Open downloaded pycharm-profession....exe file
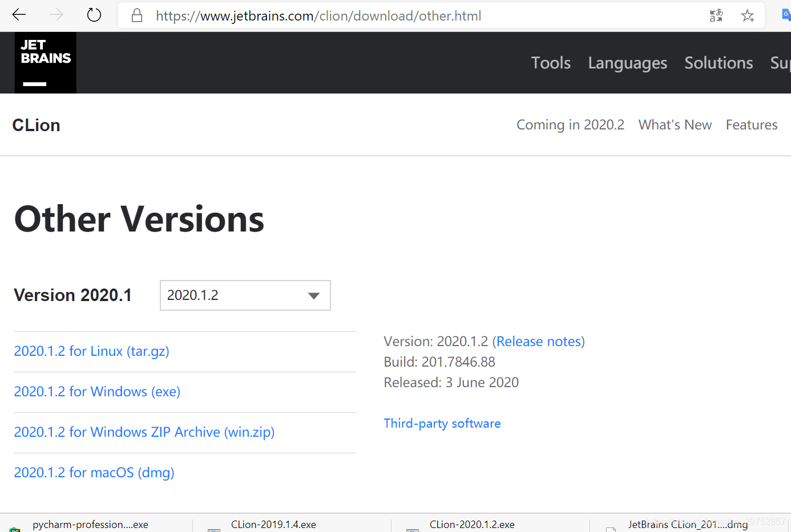 [x=90, y=525]
